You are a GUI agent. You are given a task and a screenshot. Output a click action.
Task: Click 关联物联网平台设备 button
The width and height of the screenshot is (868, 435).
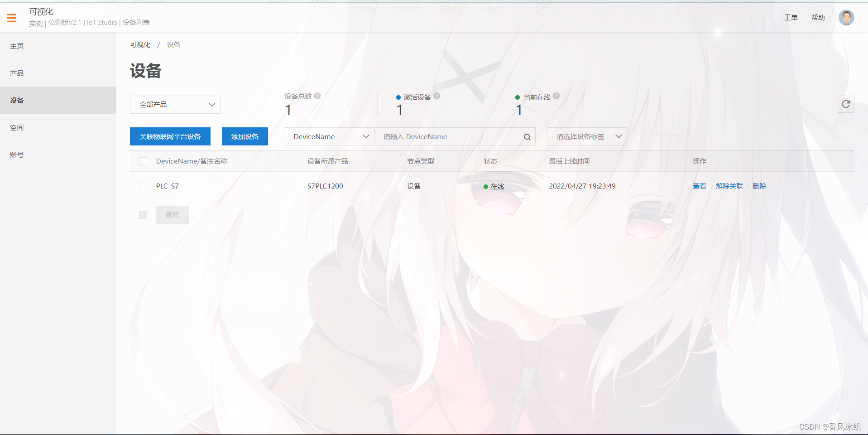pyautogui.click(x=170, y=136)
